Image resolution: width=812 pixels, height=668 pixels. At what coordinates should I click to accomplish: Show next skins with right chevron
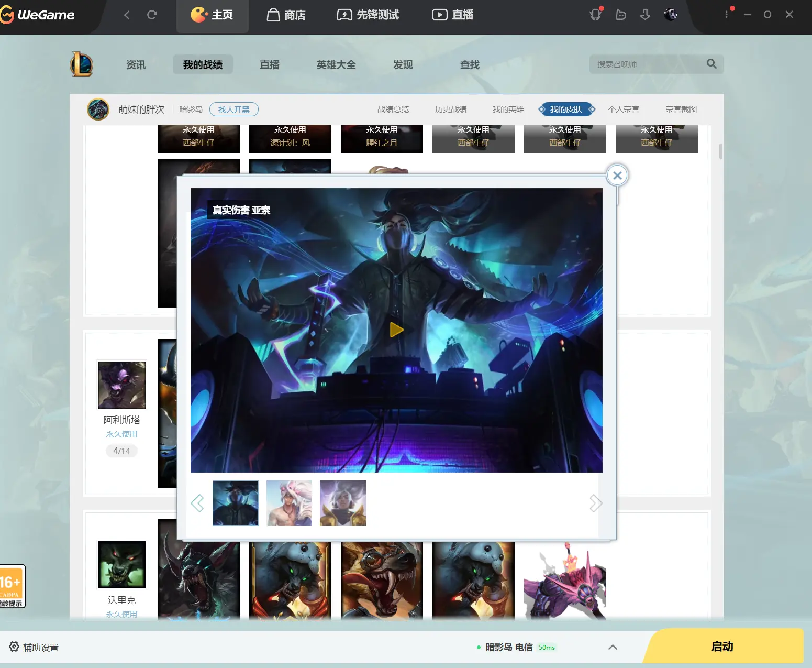[596, 503]
